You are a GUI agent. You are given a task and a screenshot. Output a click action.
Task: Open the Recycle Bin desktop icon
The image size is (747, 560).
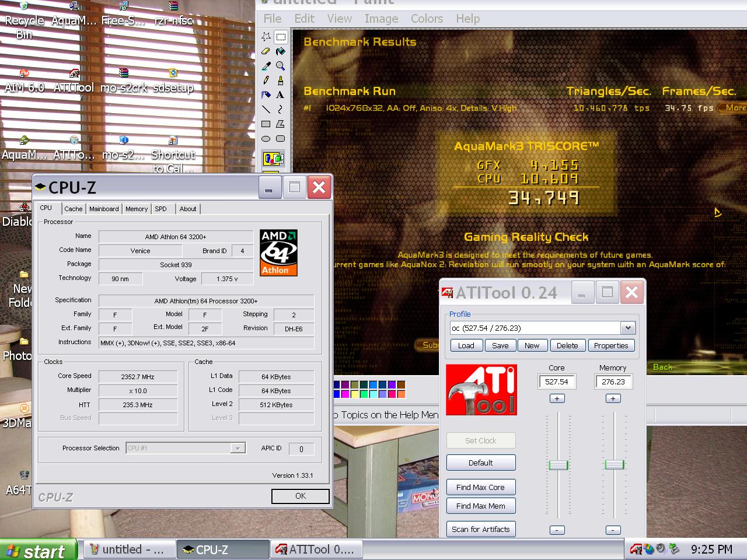click(x=24, y=20)
